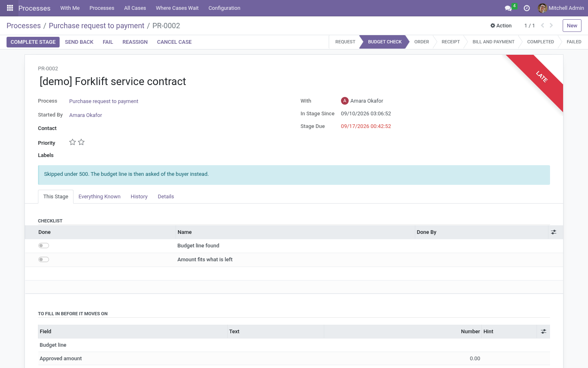
Task: Set priority to the second star
Action: pyautogui.click(x=81, y=142)
